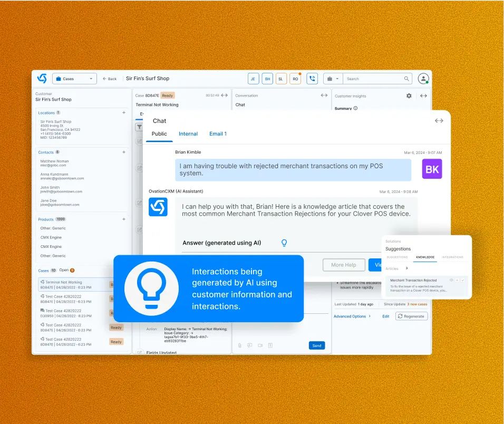Click the OvationCXM AI Assistant avatar
The height and width of the screenshot is (424, 504).
point(158,207)
